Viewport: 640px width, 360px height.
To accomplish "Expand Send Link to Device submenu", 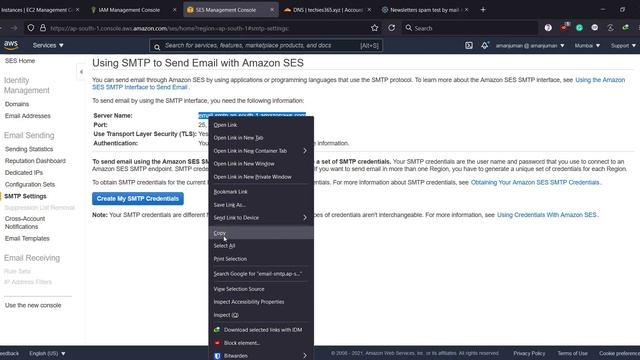I will pos(261,218).
